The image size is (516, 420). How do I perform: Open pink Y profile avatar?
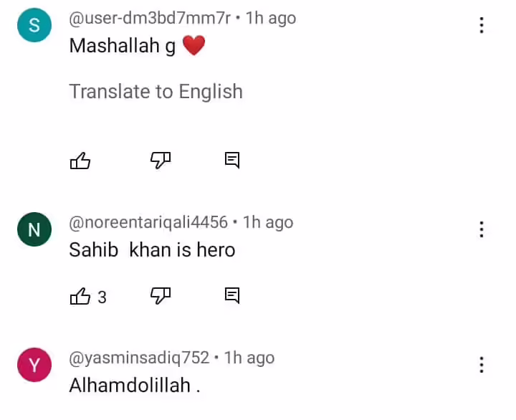click(x=34, y=365)
